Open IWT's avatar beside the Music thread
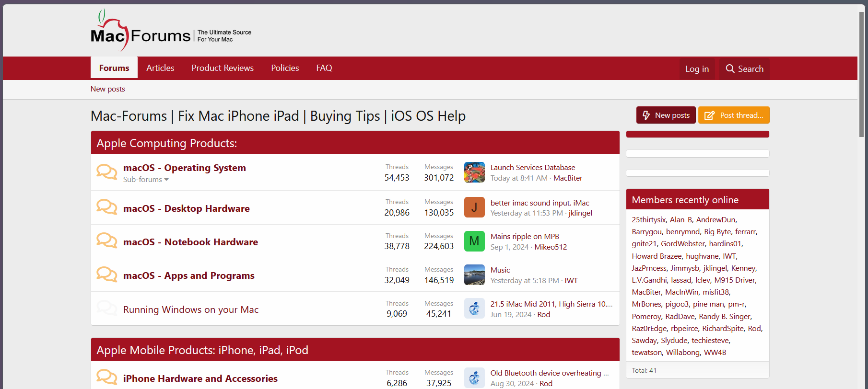The image size is (868, 389). click(474, 275)
